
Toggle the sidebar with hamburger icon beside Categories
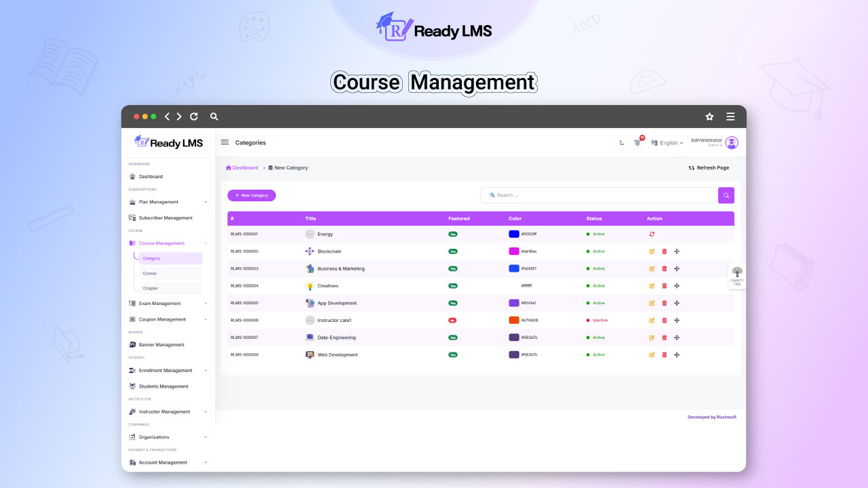coord(225,142)
